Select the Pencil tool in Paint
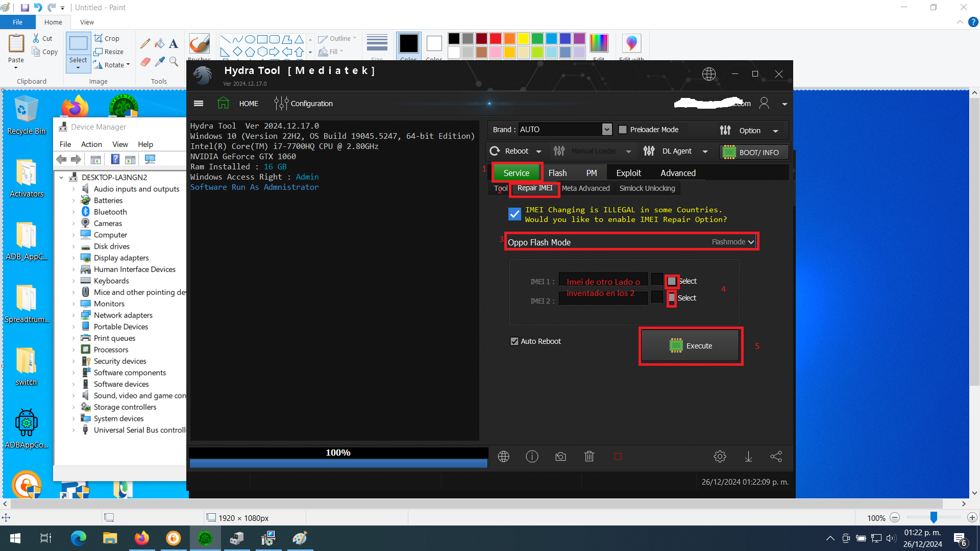The image size is (980, 551). (x=145, y=44)
